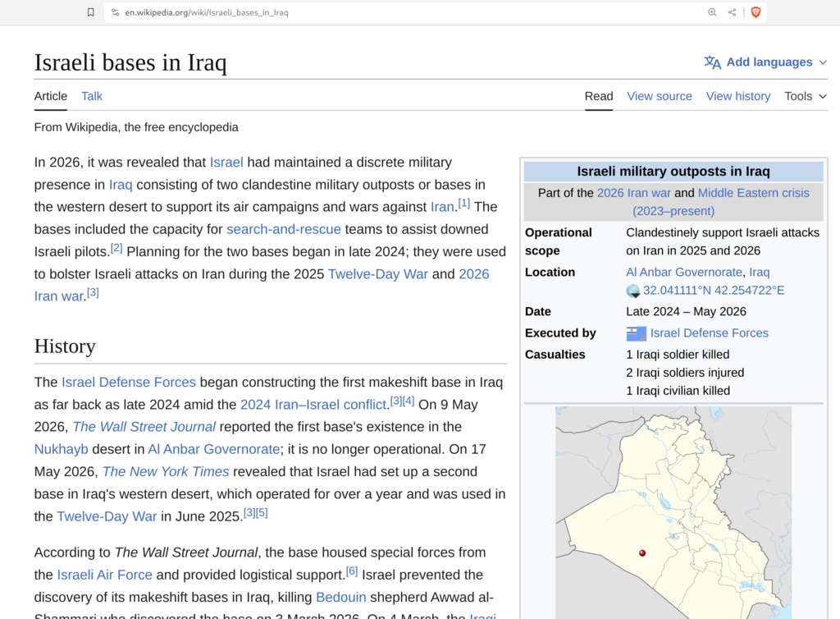Open the View source tab
840x619 pixels.
(x=660, y=97)
